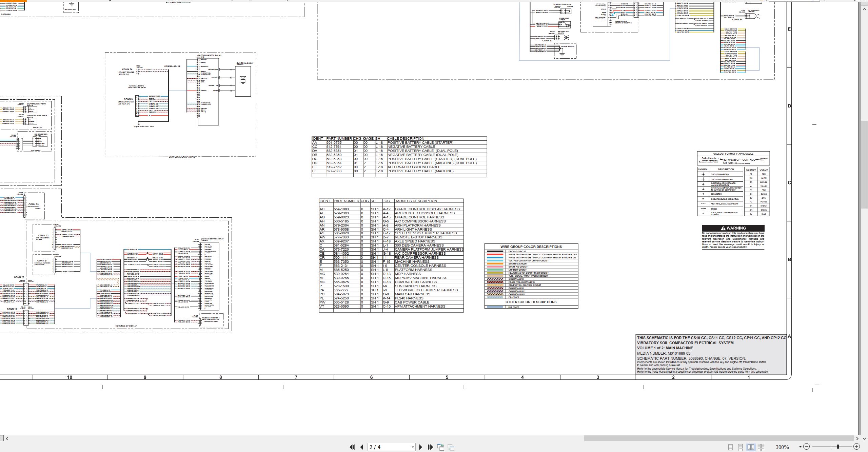The width and height of the screenshot is (868, 452).
Task: Click the horizontal scroll left arrow
Action: (x=7, y=438)
